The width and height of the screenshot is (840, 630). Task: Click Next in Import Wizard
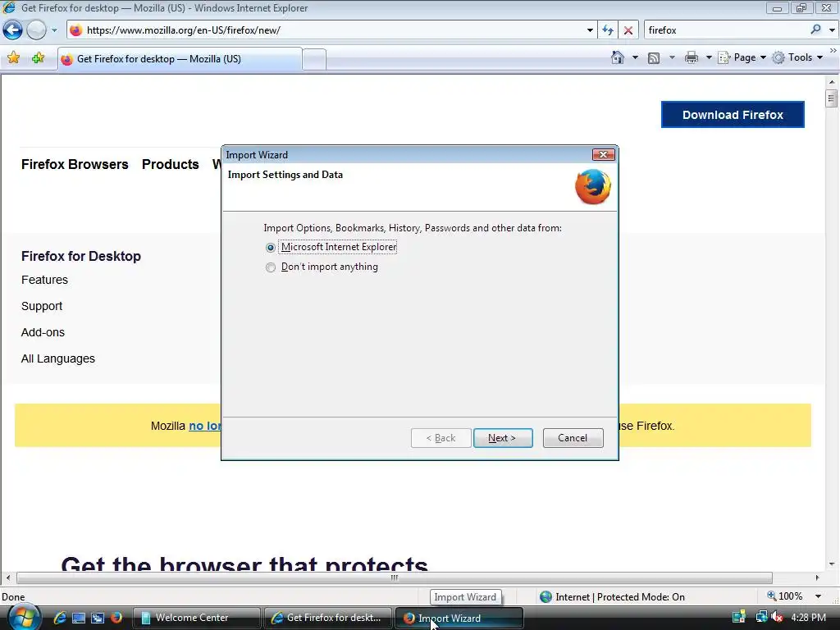coord(503,438)
